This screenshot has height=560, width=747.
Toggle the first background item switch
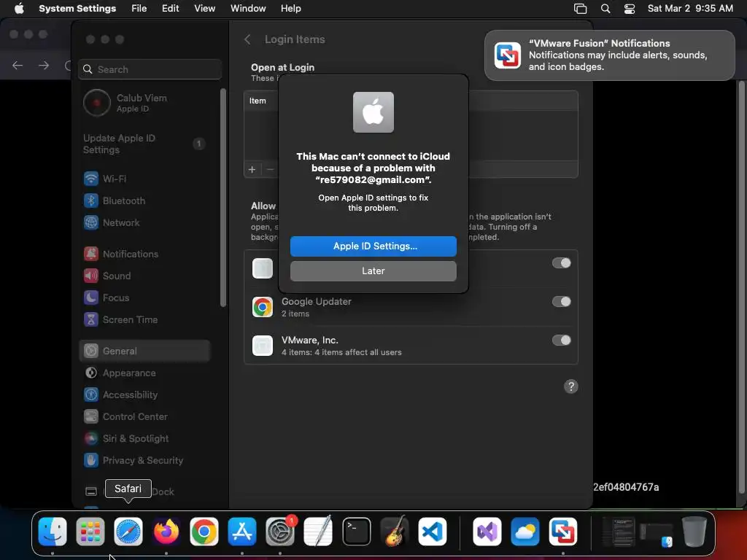(561, 262)
